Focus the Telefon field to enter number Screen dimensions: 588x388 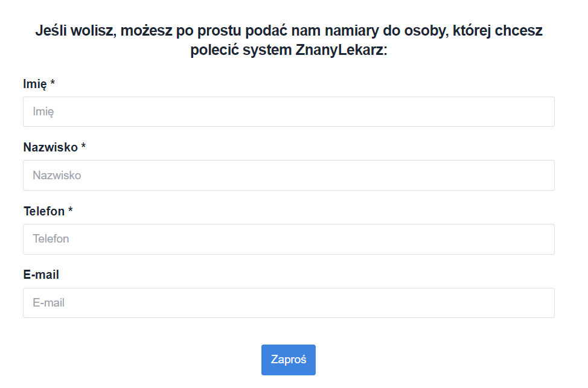[288, 239]
